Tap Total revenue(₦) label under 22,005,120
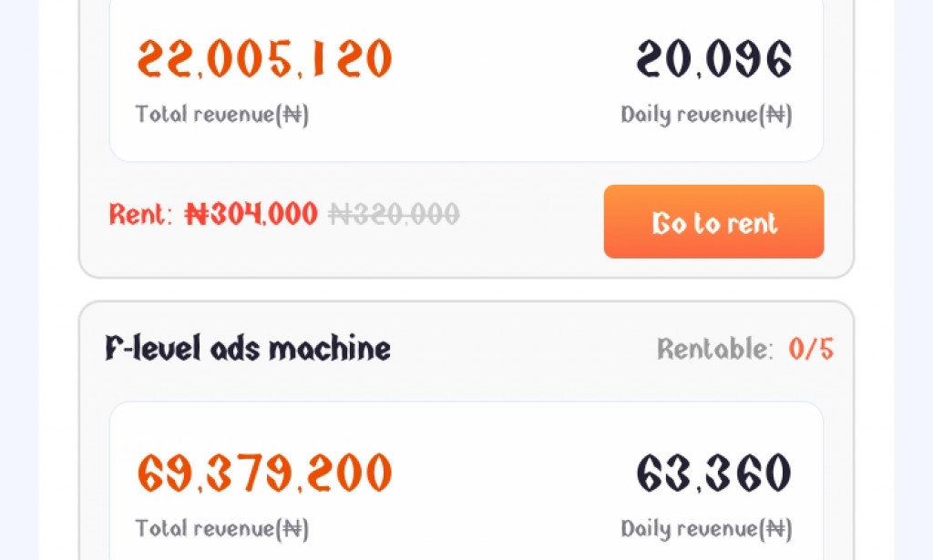 (x=221, y=115)
